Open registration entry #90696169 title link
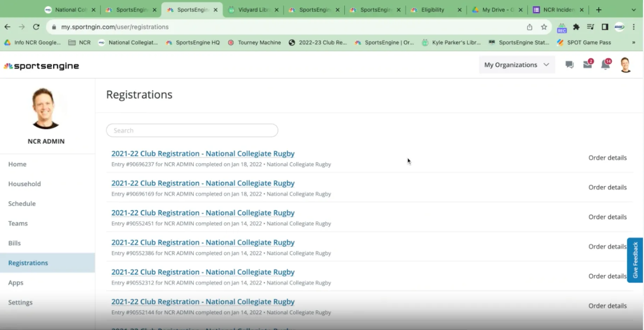 tap(203, 183)
